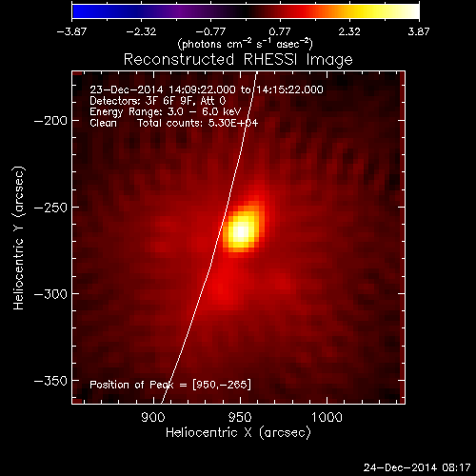Click the observation date text '23-Dec-2014 14:09:22.000'

(x=163, y=89)
